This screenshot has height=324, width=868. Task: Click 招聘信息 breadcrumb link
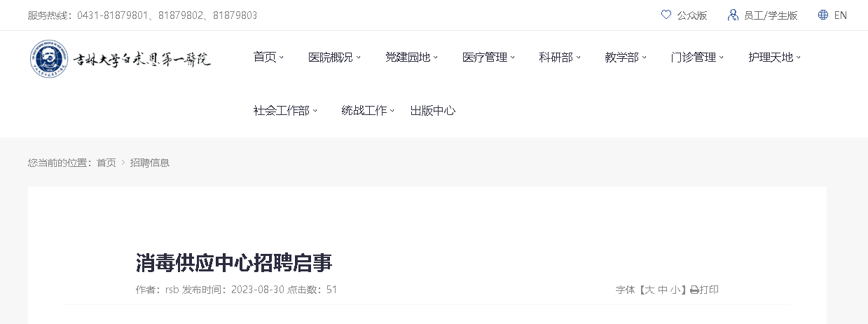tap(150, 163)
